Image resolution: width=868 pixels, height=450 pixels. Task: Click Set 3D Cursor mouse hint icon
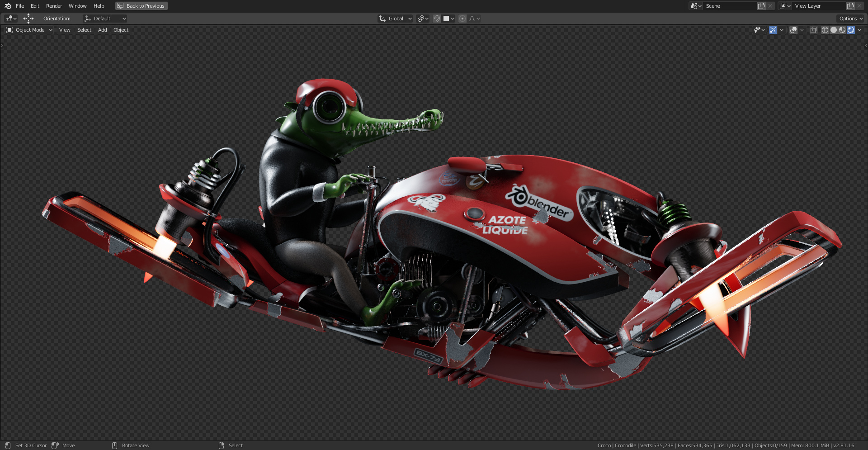pos(8,445)
